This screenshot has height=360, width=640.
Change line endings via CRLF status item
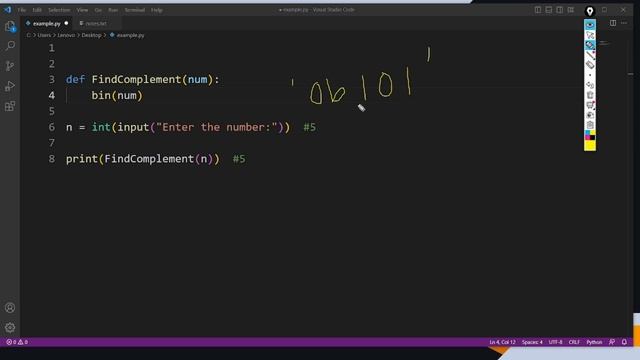574,342
